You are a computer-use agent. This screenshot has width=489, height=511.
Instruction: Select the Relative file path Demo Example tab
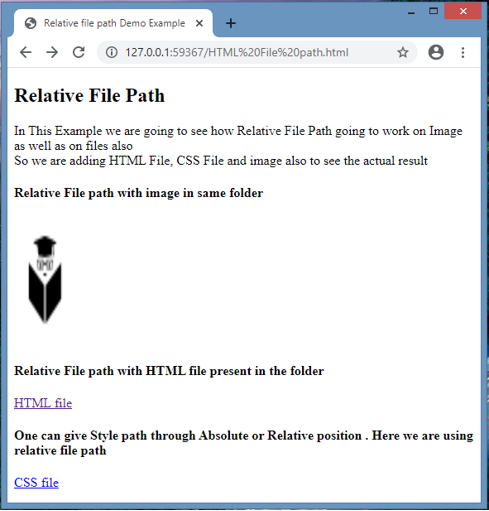coord(113,23)
